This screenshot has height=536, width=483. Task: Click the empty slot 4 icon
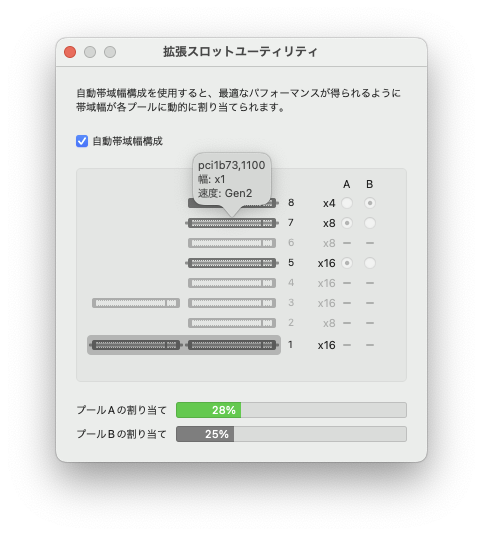coord(232,283)
